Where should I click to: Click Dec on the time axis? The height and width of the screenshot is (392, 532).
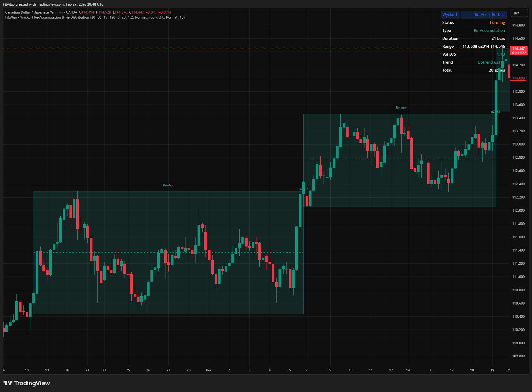pyautogui.click(x=209, y=370)
